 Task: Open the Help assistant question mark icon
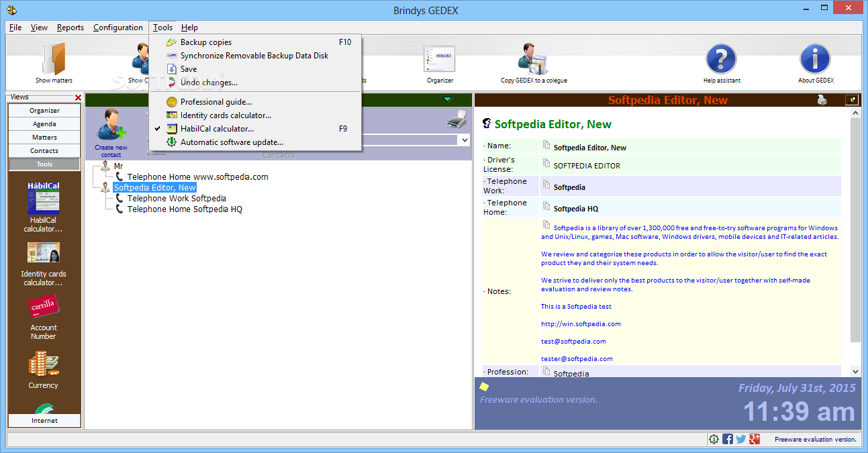coord(722,60)
